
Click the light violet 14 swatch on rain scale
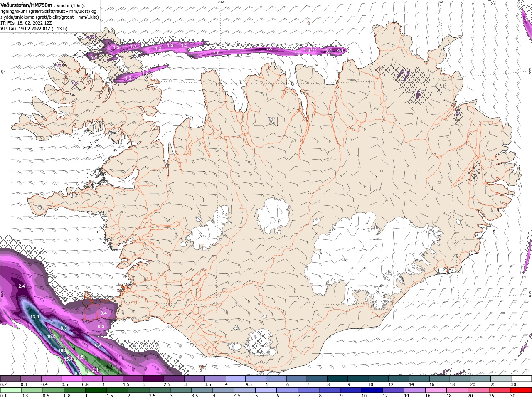414,390
